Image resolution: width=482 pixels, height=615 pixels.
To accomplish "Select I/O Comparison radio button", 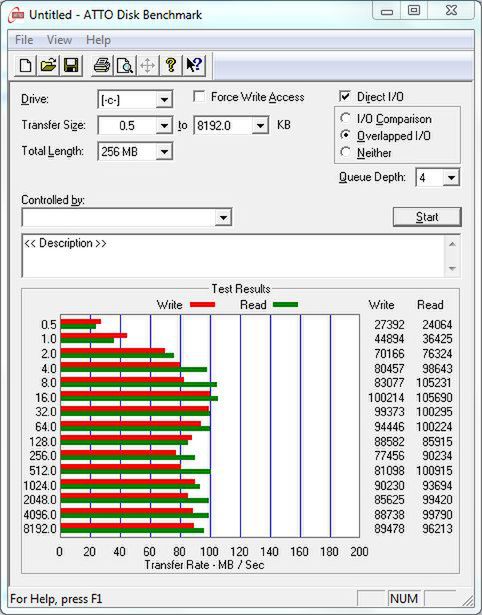I will point(346,118).
